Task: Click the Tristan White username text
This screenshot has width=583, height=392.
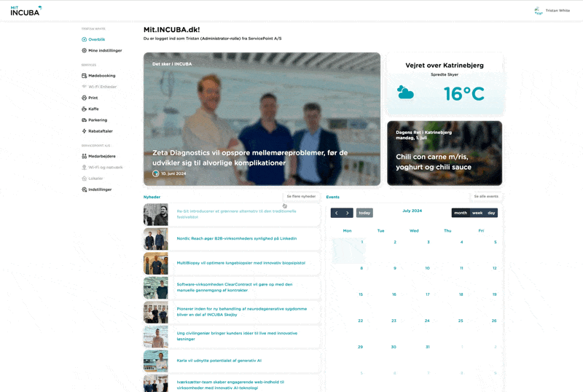Action: click(x=557, y=11)
